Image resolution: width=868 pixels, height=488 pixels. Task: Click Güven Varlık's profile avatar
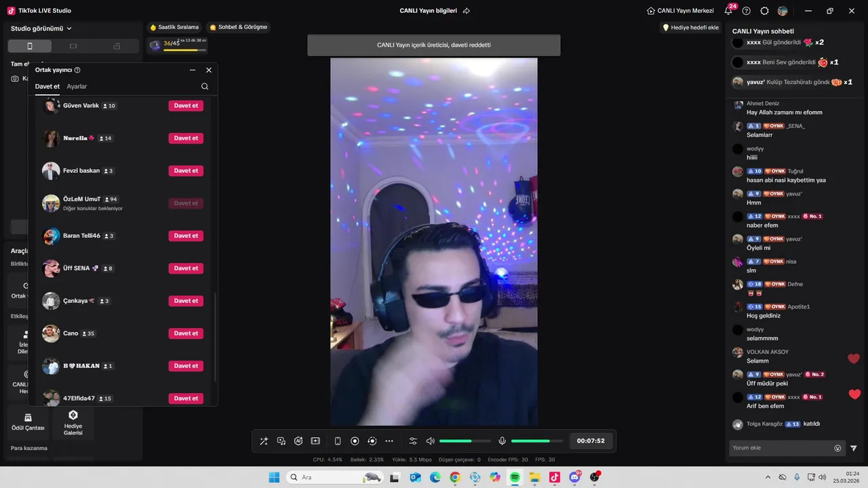click(51, 106)
